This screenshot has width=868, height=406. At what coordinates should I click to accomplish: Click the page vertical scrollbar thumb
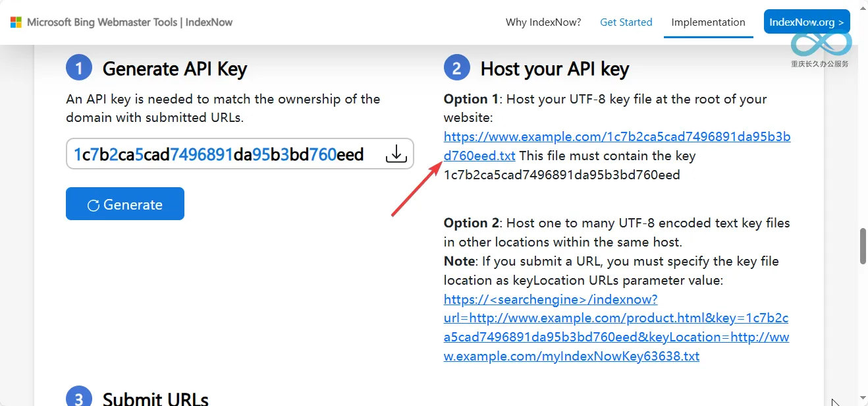[x=863, y=246]
